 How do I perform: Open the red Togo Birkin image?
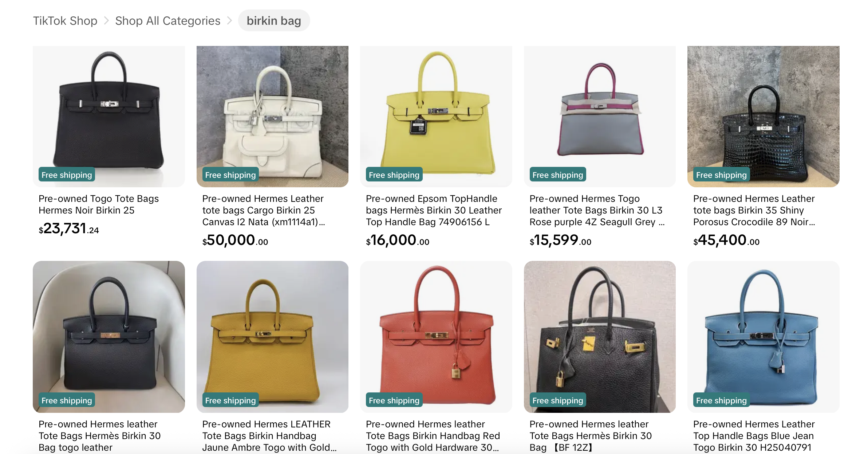(436, 337)
